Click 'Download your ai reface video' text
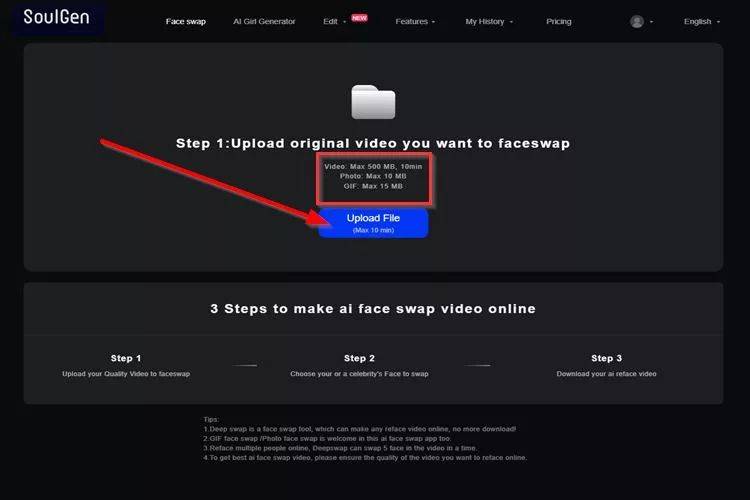This screenshot has height=500, width=750. point(607,374)
